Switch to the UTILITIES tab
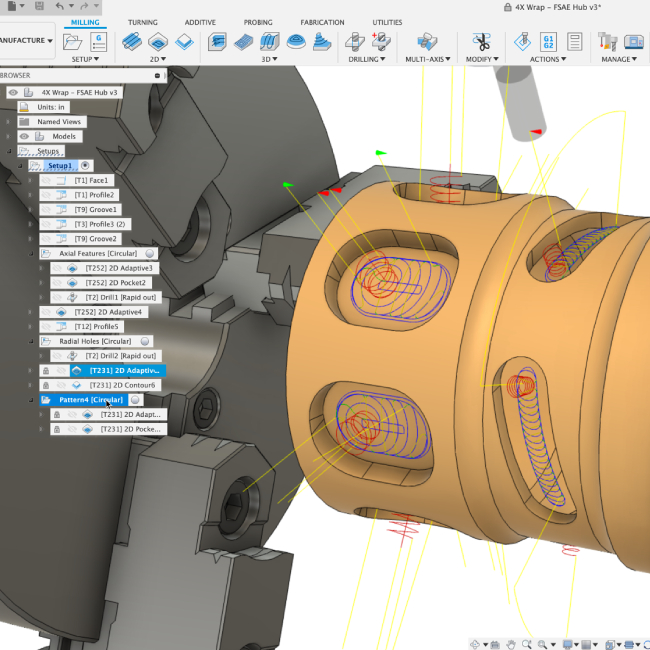The height and width of the screenshot is (650, 650). pyautogui.click(x=387, y=22)
